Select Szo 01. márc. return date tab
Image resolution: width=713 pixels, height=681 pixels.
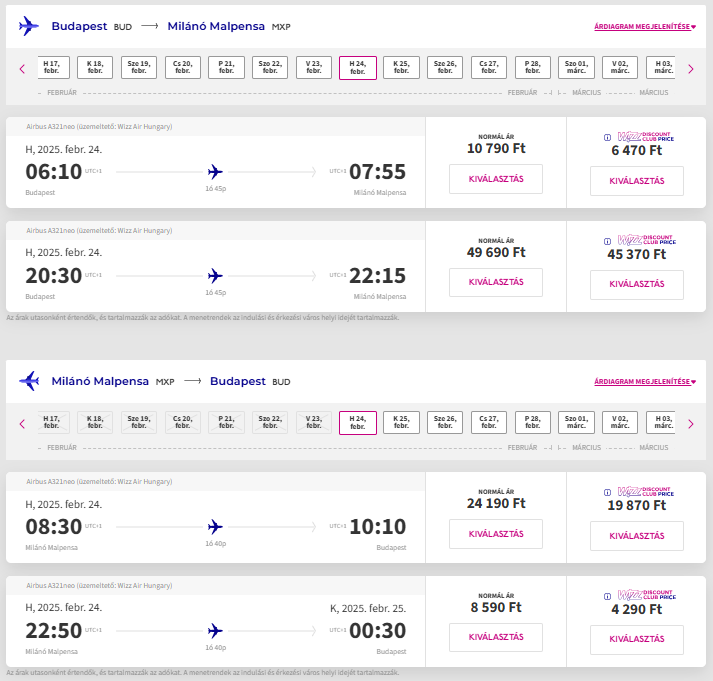pyautogui.click(x=576, y=423)
